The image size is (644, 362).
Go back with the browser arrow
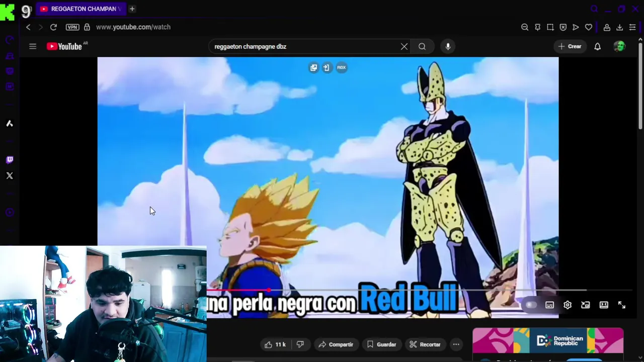28,27
